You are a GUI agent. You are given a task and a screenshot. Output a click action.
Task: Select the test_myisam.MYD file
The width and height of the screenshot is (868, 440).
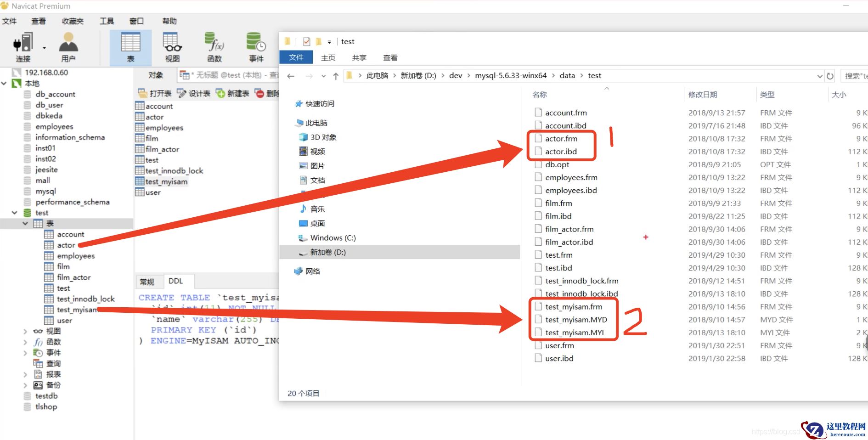(x=571, y=320)
